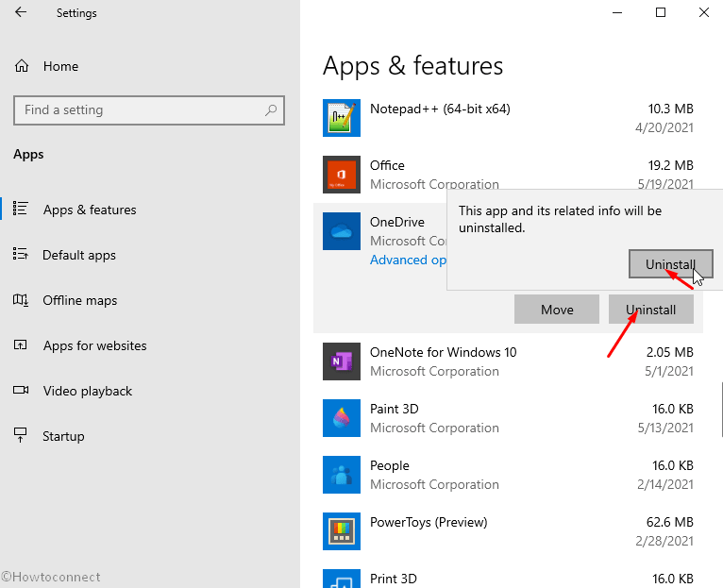This screenshot has height=588, width=723.
Task: Go back with the Settings back arrow
Action: (x=21, y=12)
